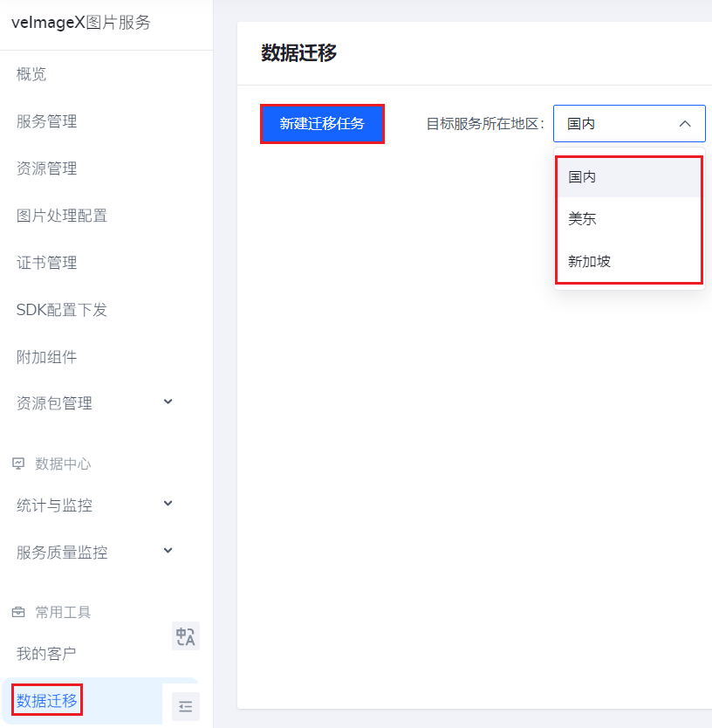Click the sidebar collapse icon
The height and width of the screenshot is (728, 712).
pyautogui.click(x=185, y=706)
